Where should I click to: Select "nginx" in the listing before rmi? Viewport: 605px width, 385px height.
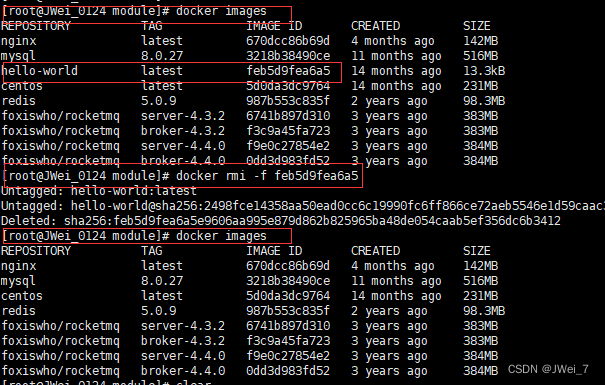tap(19, 41)
